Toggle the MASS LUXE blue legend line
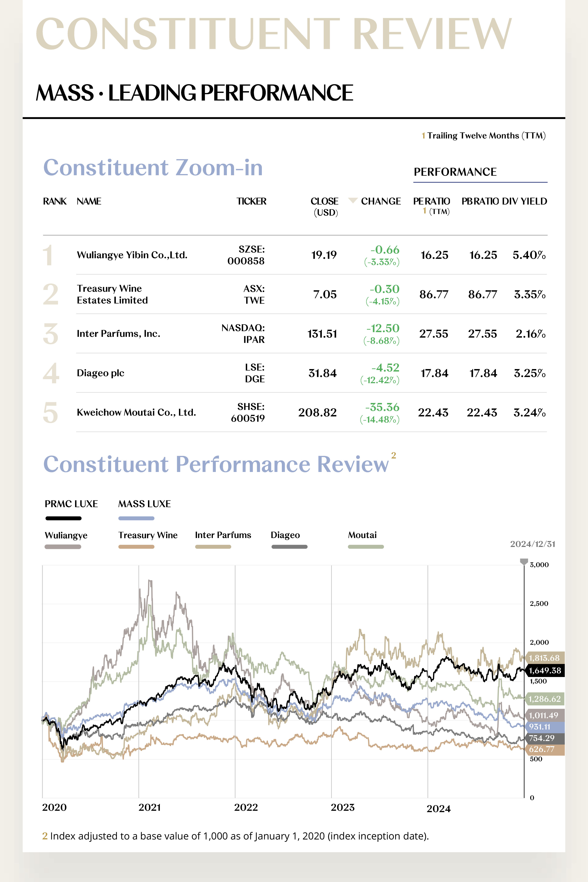The width and height of the screenshot is (588, 882). pyautogui.click(x=136, y=518)
